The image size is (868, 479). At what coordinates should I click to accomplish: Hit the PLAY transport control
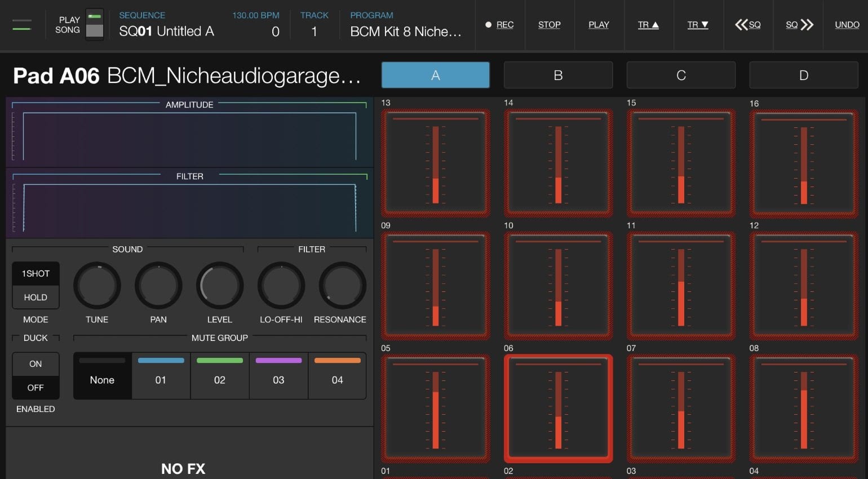599,25
